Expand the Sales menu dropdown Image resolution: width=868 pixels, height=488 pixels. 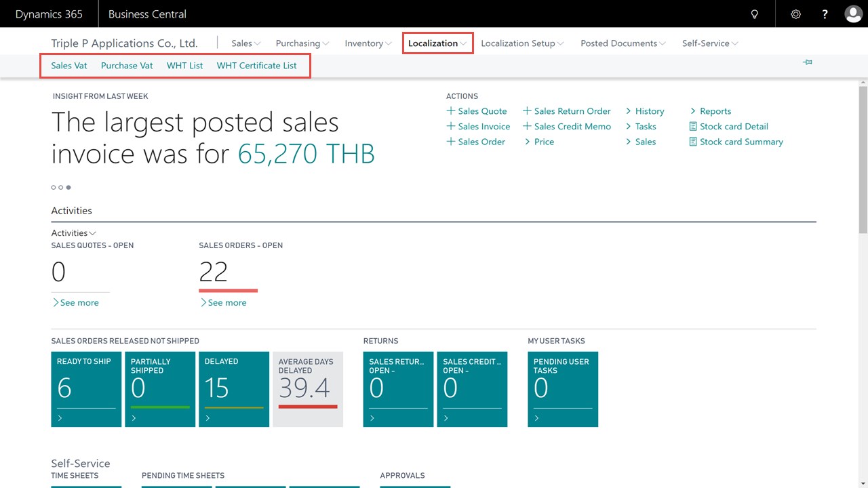[245, 43]
